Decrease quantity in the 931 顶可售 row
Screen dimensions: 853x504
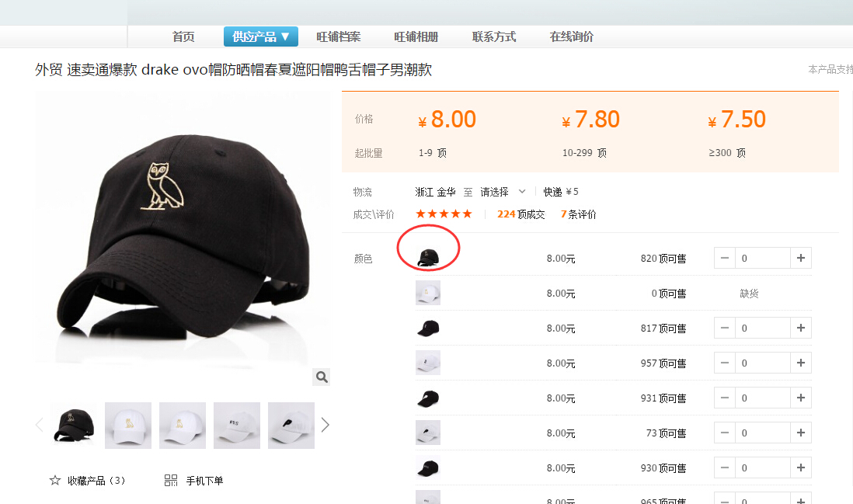[725, 398]
